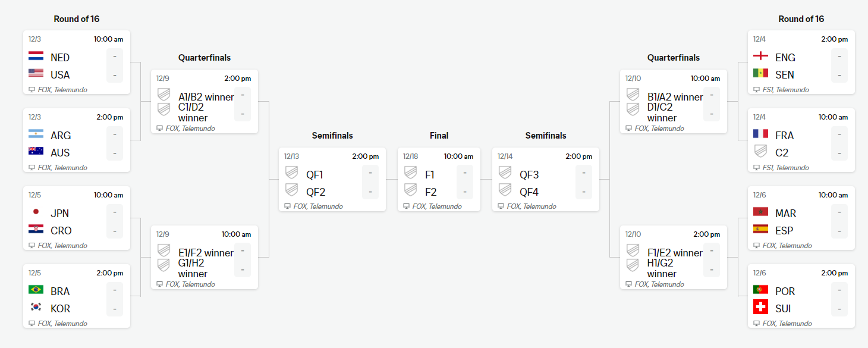Screen dimensions: 868x348
Task: Click the ESP score placeholder box
Action: [x=839, y=230]
